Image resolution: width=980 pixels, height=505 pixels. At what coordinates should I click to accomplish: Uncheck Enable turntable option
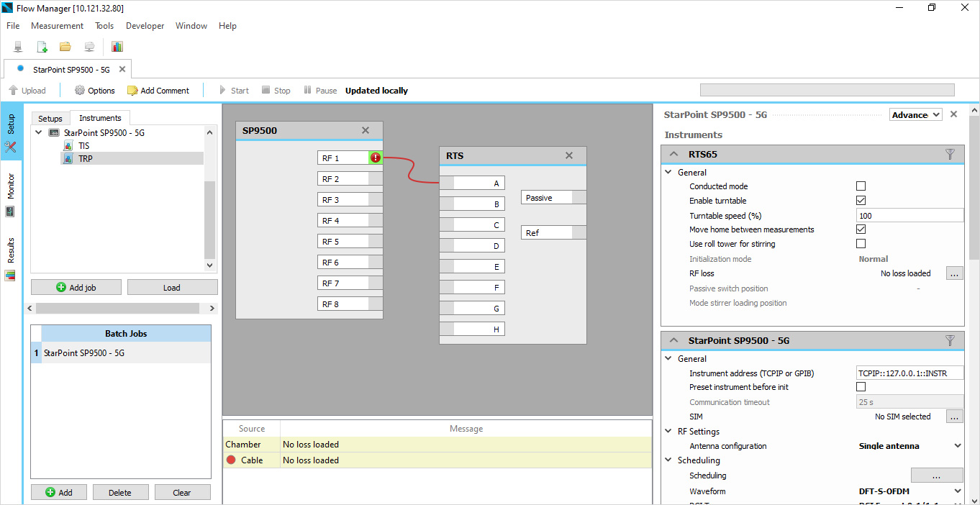pos(861,201)
